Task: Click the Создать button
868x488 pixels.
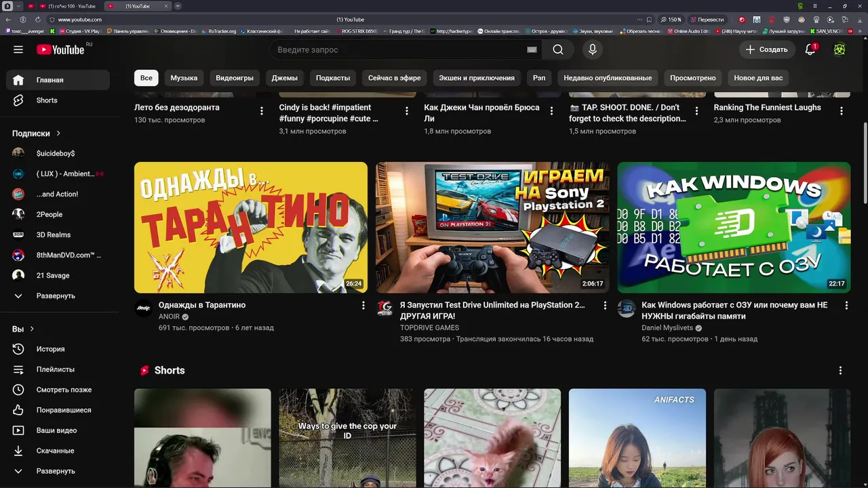Action: [767, 49]
